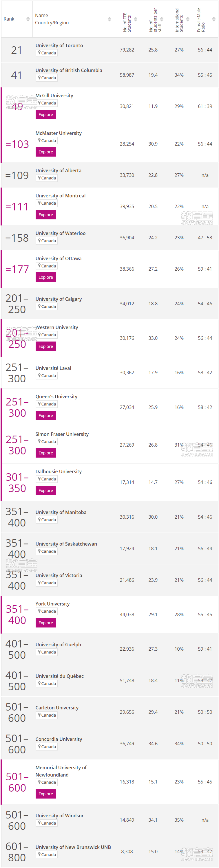Viewport: 219px width, 868px height.
Task: Open Explore for University of Montreal
Action: click(x=46, y=215)
